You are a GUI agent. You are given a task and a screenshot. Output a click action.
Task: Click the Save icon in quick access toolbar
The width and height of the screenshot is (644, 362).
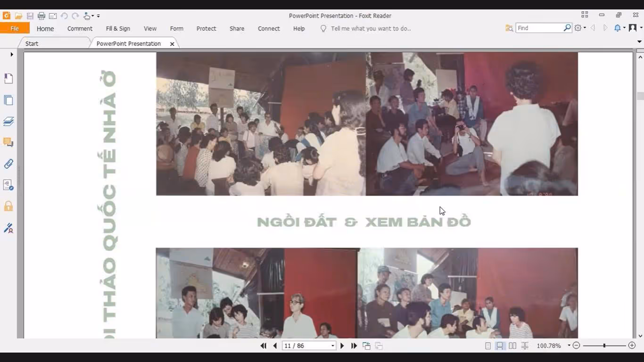click(30, 16)
